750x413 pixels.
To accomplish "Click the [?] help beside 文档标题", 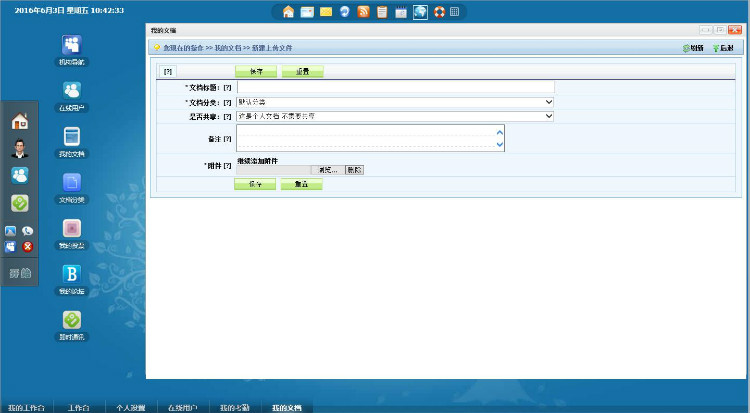I will [227, 88].
